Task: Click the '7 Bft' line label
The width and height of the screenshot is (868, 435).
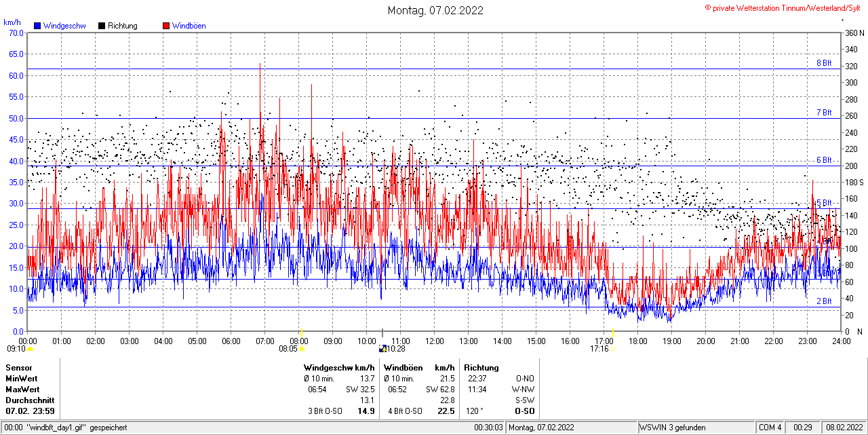Action: pos(823,113)
